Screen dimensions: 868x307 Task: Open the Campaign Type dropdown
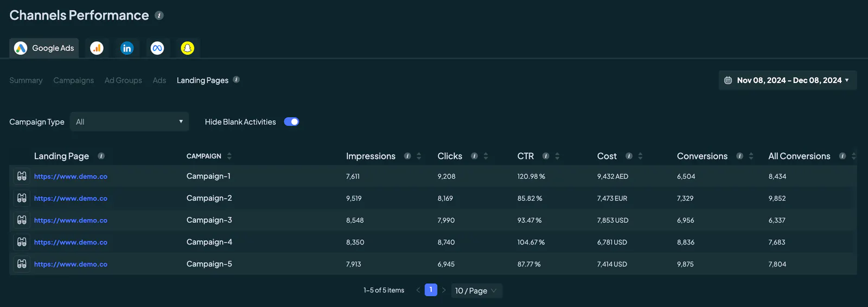click(130, 121)
